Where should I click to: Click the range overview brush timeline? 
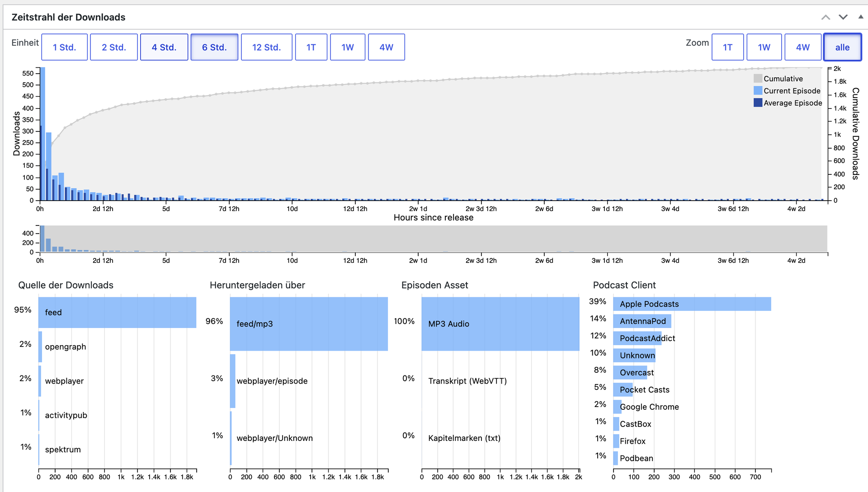(x=434, y=239)
